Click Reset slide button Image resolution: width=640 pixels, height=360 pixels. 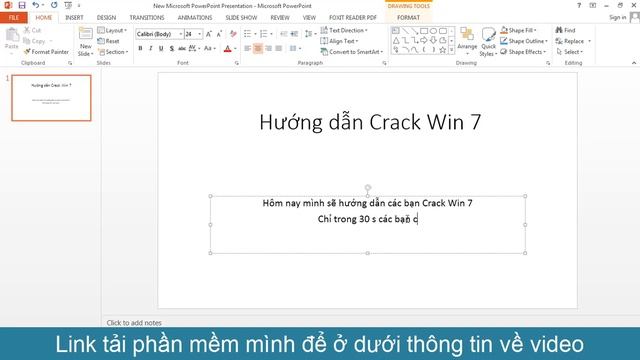tap(109, 41)
